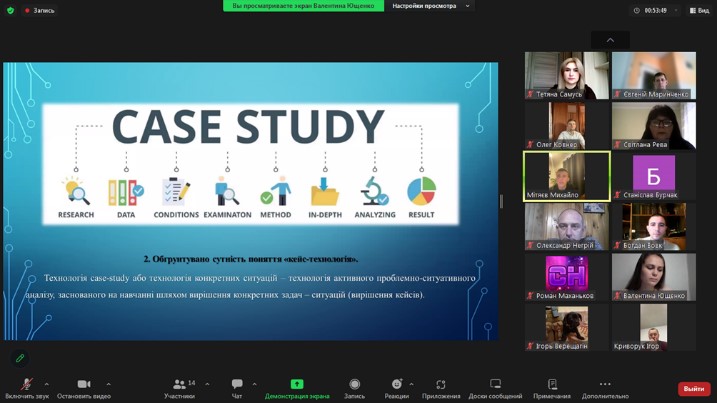Select Станіслав Бурчак's participant tile
Image resolution: width=717 pixels, height=403 pixels.
point(654,176)
